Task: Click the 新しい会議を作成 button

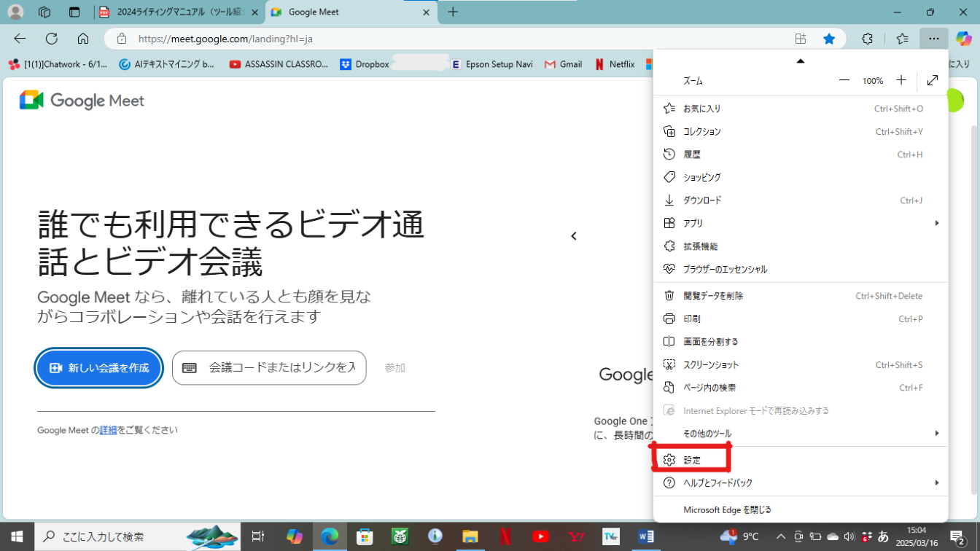Action: [99, 368]
